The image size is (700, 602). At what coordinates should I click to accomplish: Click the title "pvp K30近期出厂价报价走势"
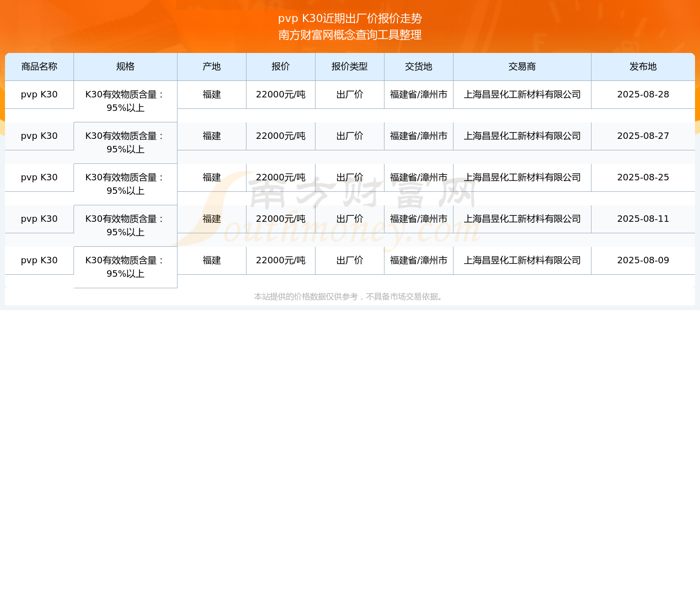(x=350, y=18)
